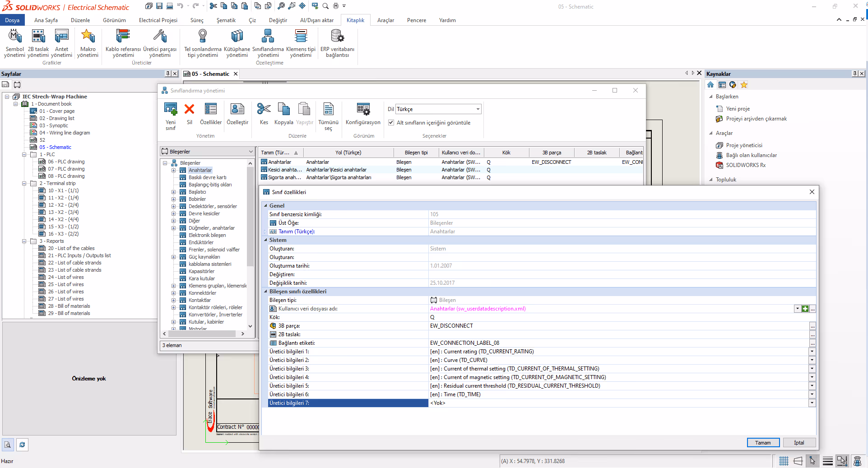Sort by the Bileşen tipi column header

coord(416,153)
